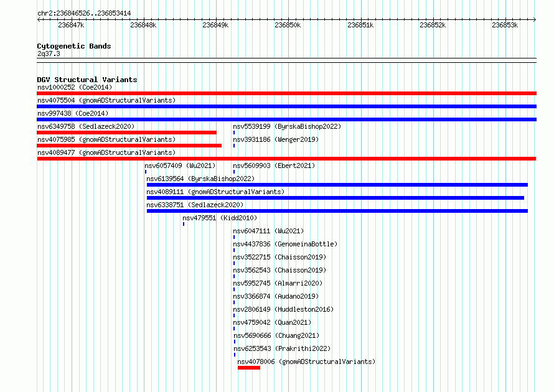This screenshot has width=554, height=392.
Task: Click nsv6057409 (Wu2021) label
Action: 180,166
